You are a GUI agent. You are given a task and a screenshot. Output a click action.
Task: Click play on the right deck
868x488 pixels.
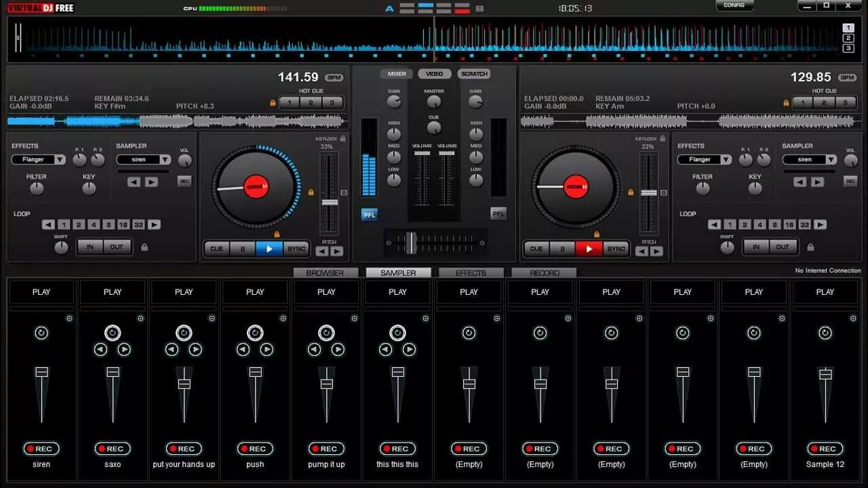click(589, 249)
